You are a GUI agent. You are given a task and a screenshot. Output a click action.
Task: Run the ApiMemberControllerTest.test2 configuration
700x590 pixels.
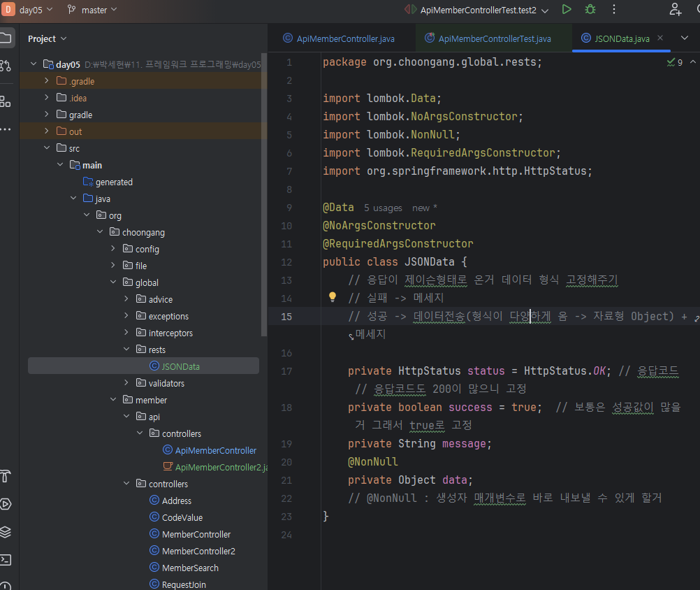tap(567, 10)
